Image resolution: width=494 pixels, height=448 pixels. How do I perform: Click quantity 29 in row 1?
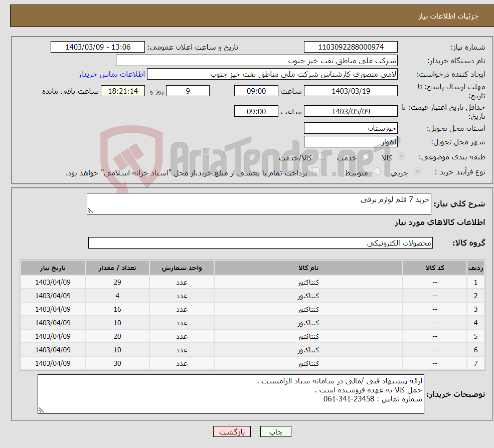click(117, 282)
